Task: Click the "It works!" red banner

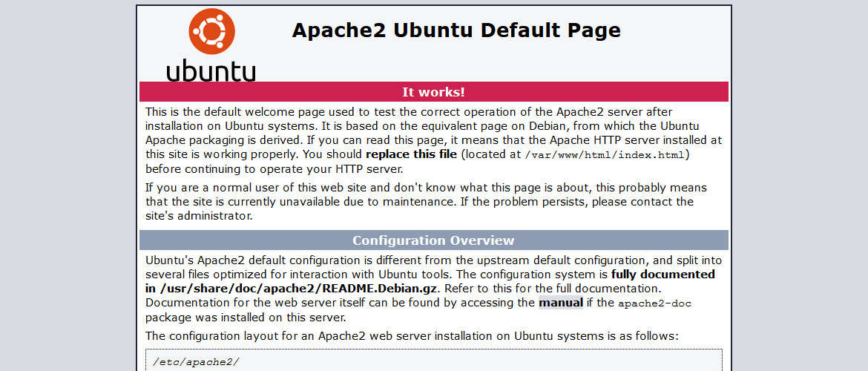Action: click(x=433, y=92)
